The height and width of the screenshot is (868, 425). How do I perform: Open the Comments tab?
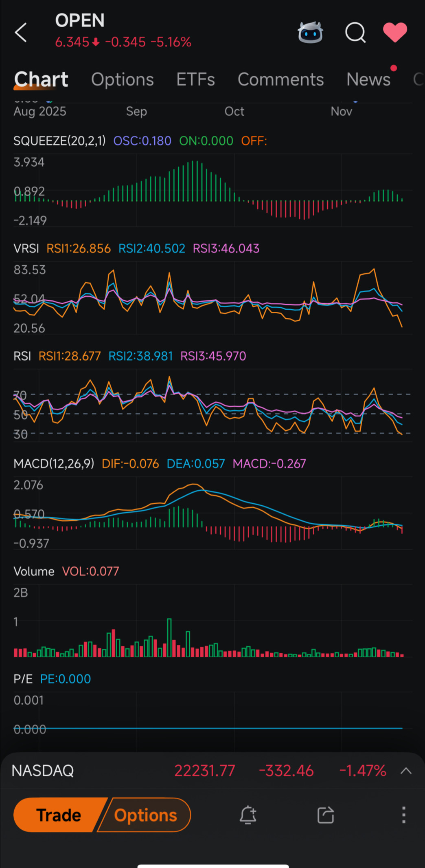tap(281, 79)
